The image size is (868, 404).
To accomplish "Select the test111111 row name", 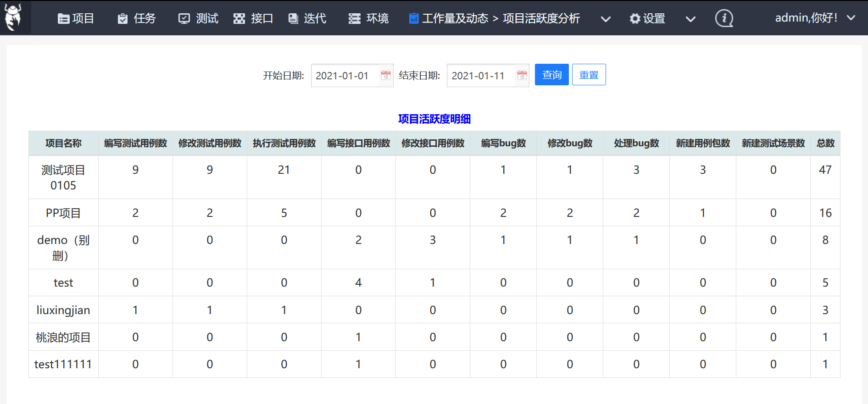I will pos(63,364).
